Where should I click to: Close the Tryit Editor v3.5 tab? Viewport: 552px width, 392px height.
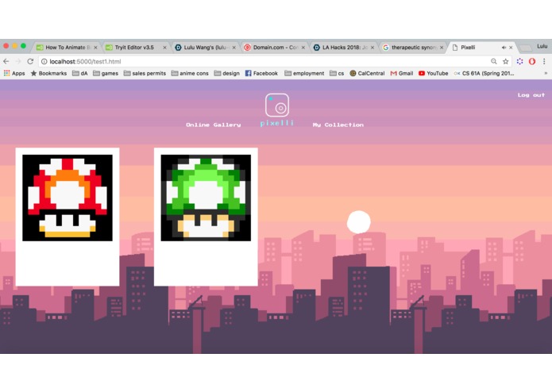[164, 48]
